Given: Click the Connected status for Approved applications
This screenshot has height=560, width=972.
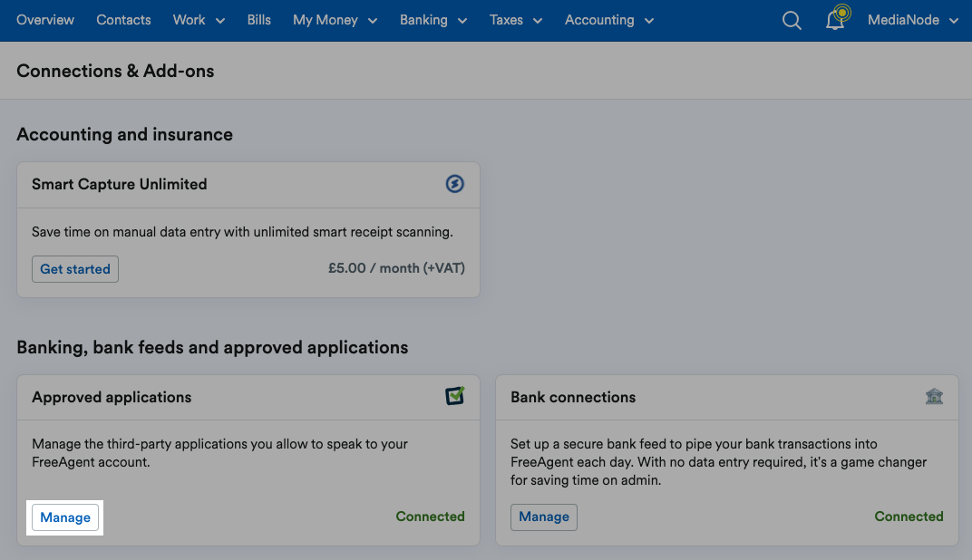Looking at the screenshot, I should point(430,517).
